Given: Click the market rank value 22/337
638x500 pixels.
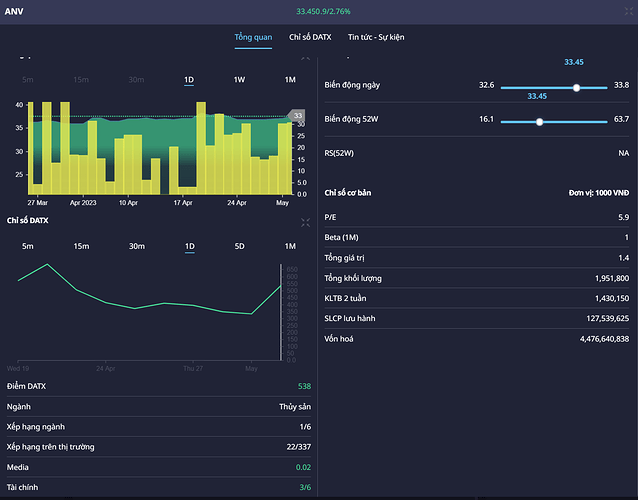Looking at the screenshot, I should (x=299, y=447).
